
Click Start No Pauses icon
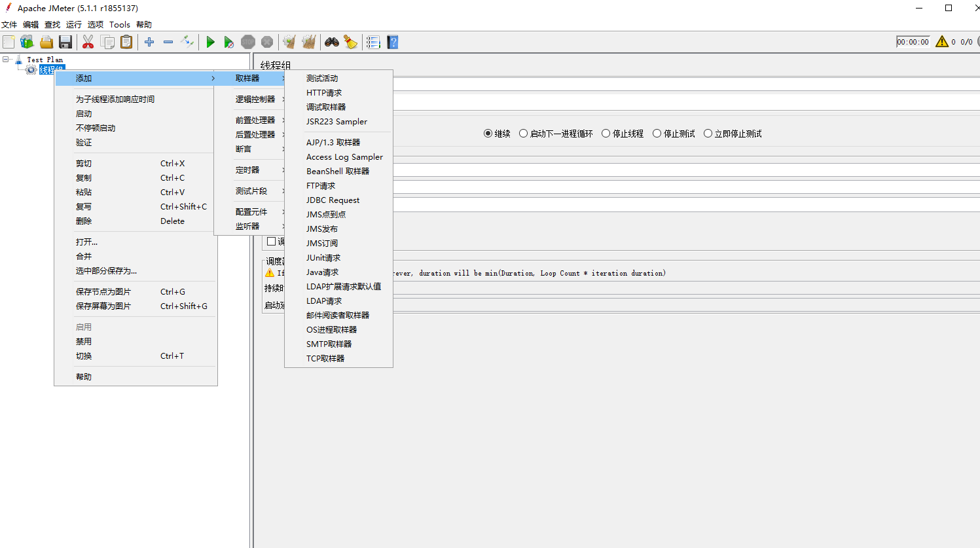click(228, 42)
